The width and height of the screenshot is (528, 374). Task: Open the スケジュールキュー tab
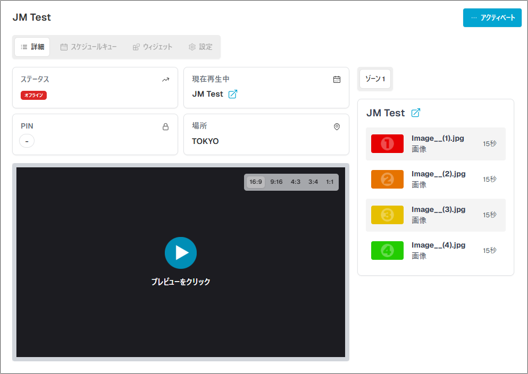click(88, 47)
